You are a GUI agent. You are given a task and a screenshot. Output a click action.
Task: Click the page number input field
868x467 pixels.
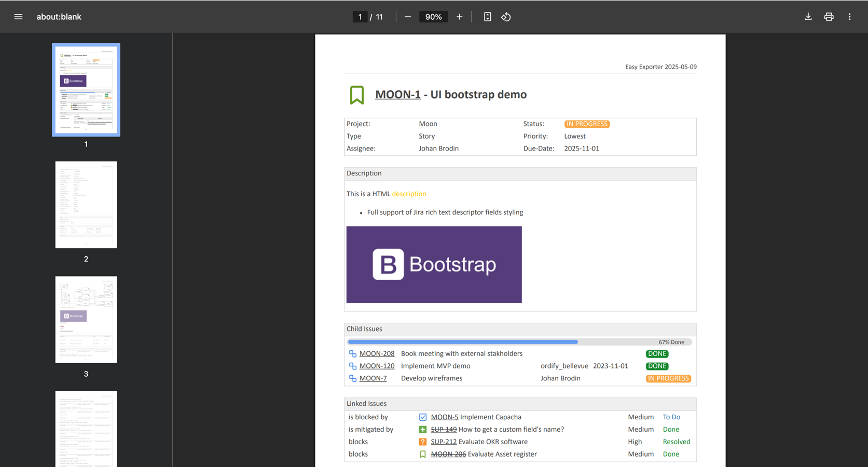click(x=360, y=17)
